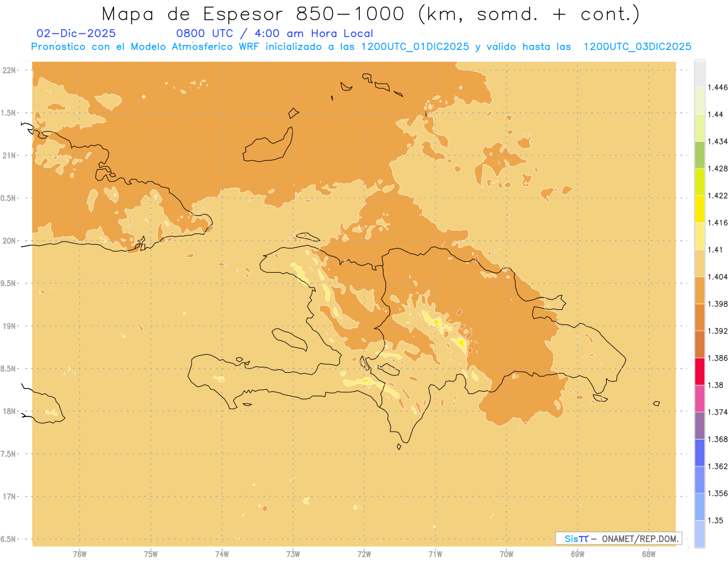Click the bright yellow swatch between 1.422 and 1.416
The width and height of the screenshot is (728, 562).
point(699,209)
